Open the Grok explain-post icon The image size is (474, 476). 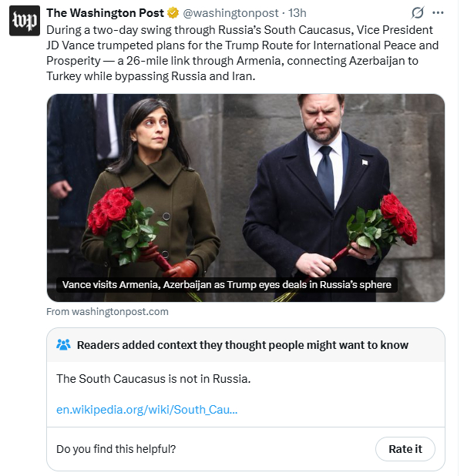(x=417, y=13)
